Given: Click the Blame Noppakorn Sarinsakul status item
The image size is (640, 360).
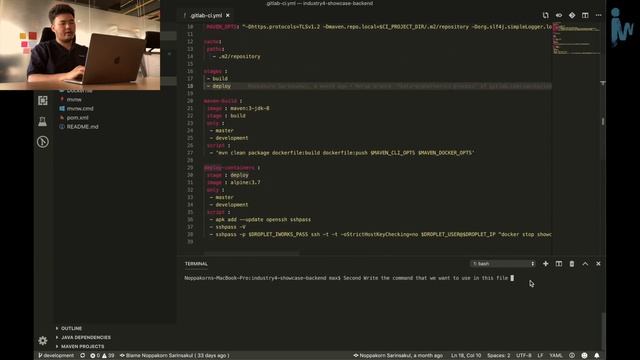Looking at the screenshot, I should pos(174,356).
